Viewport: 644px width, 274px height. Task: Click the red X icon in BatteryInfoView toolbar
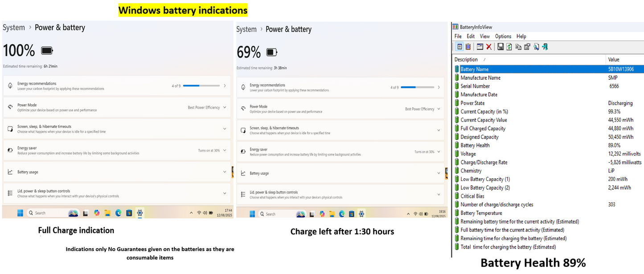pyautogui.click(x=489, y=47)
